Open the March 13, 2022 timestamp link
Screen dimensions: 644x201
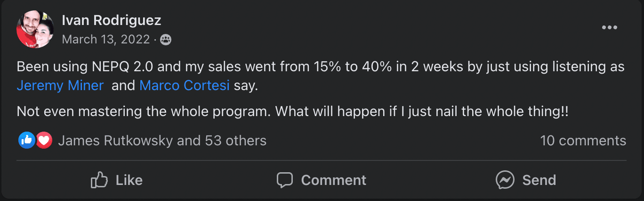(105, 39)
